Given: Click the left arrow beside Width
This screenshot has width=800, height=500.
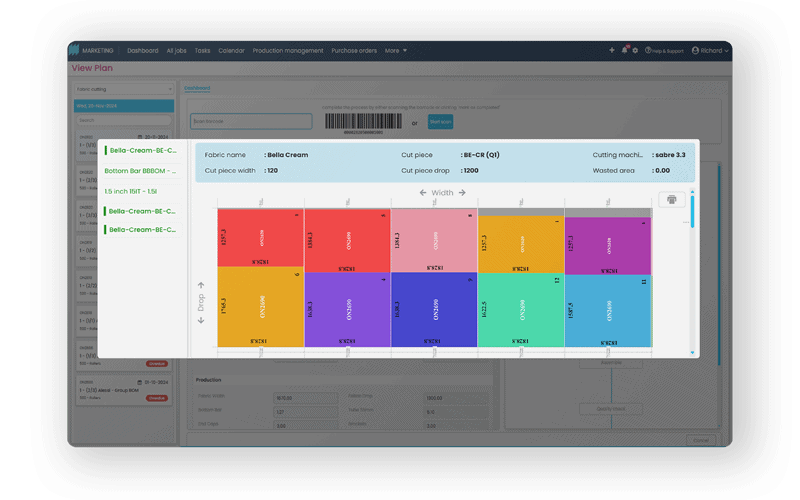Looking at the screenshot, I should (x=423, y=192).
